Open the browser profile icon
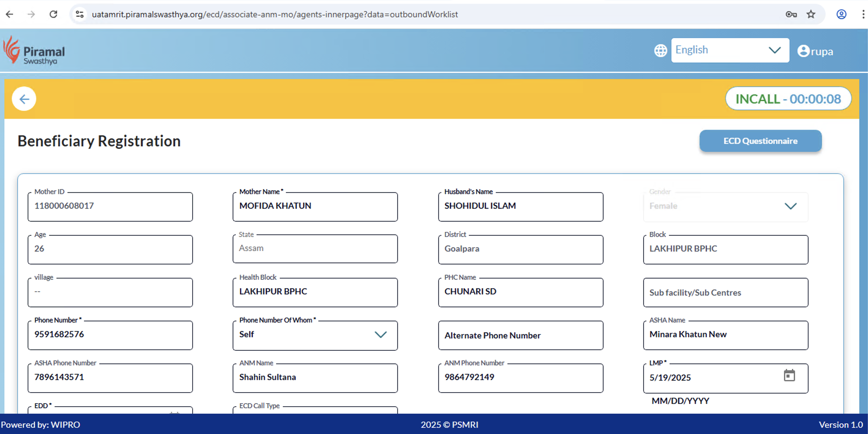Image resolution: width=868 pixels, height=434 pixels. click(841, 14)
